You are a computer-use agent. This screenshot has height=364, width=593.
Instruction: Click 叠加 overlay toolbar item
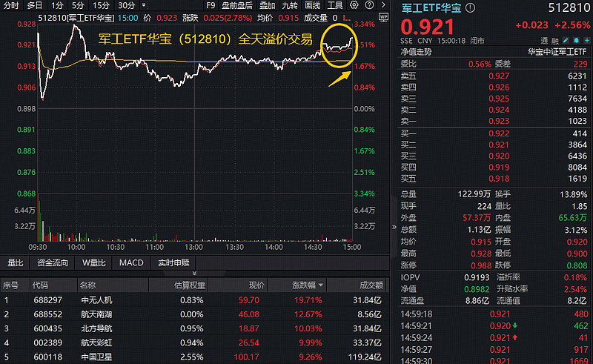tap(268, 5)
